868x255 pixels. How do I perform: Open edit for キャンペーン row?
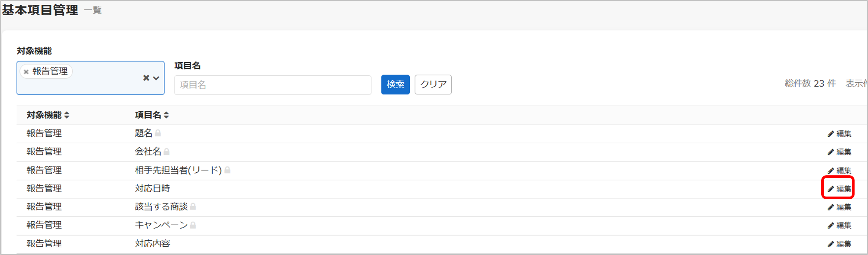coord(839,225)
